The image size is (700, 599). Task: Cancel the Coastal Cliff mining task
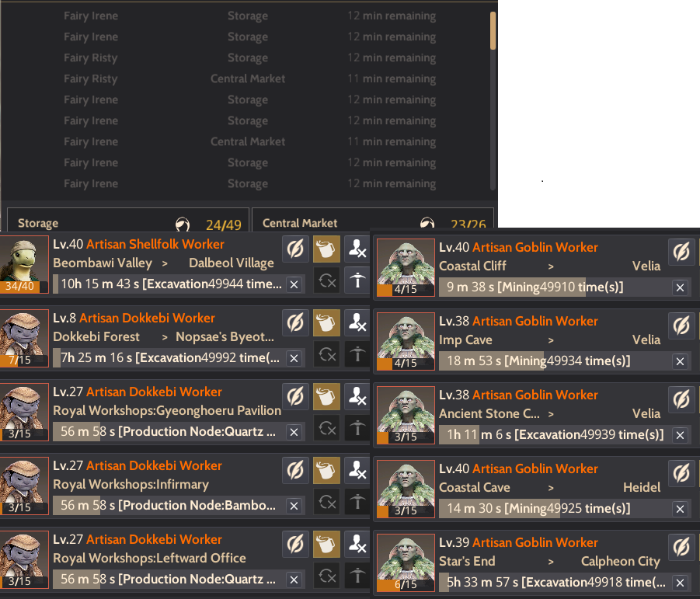point(680,288)
